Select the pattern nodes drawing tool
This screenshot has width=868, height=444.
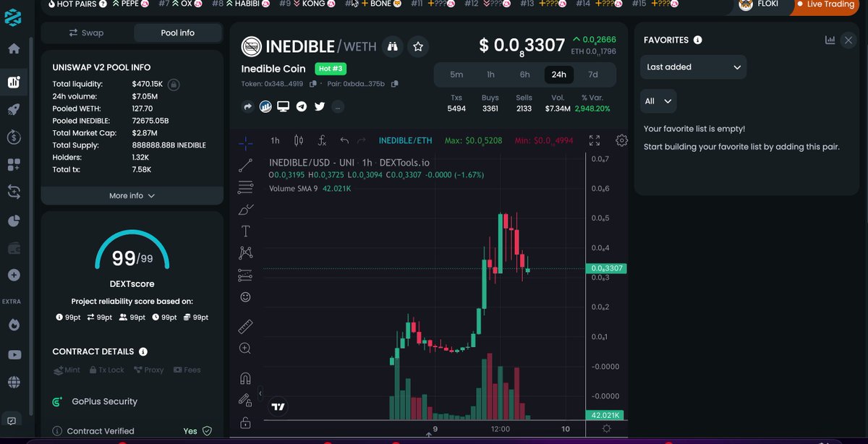(245, 253)
